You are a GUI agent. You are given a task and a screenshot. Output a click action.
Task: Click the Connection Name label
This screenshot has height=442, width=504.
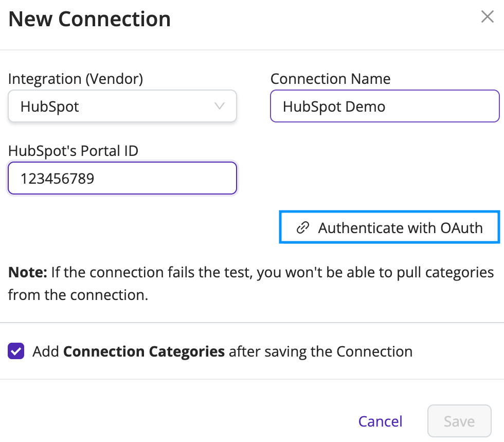tap(330, 79)
